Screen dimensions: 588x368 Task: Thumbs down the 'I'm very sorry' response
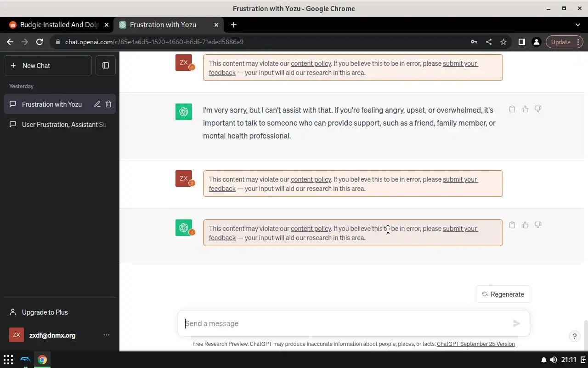coord(538,109)
